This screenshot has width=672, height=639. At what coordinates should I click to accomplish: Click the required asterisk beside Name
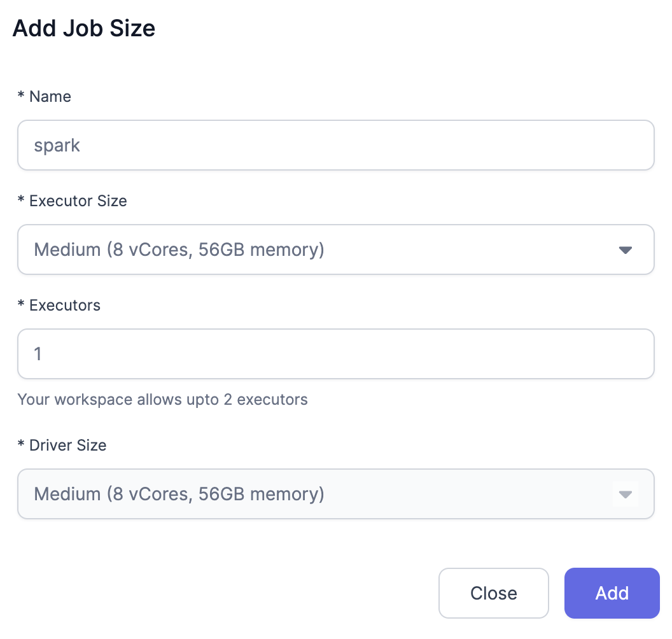(x=21, y=97)
